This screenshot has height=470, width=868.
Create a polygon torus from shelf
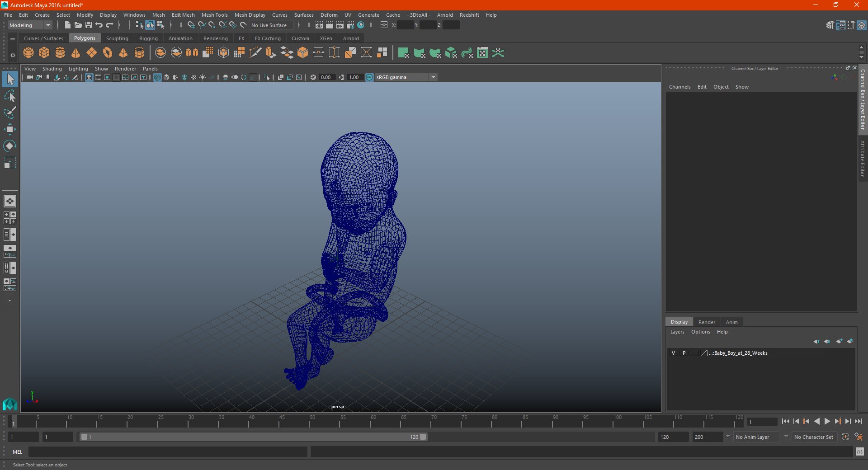click(x=108, y=53)
